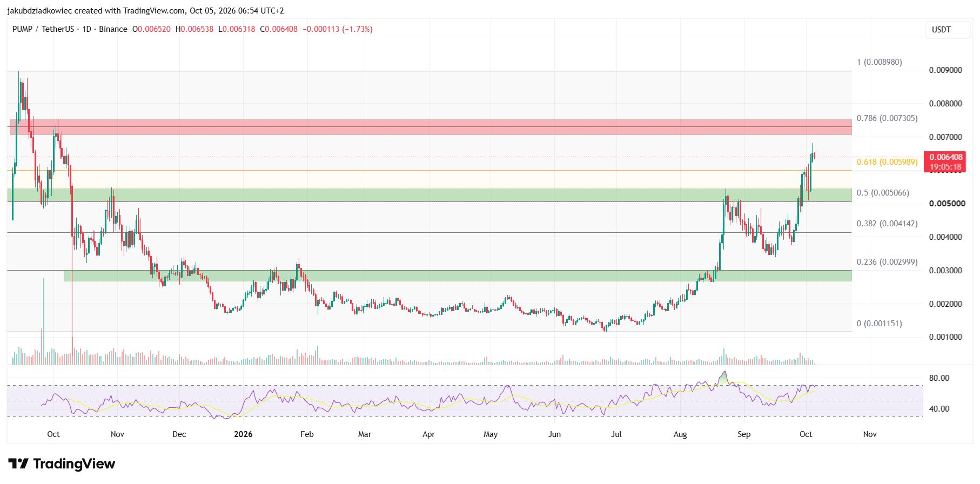Viewport: 980px width, 484px height.
Task: Click the 0.009000 price axis value
Action: pos(945,70)
